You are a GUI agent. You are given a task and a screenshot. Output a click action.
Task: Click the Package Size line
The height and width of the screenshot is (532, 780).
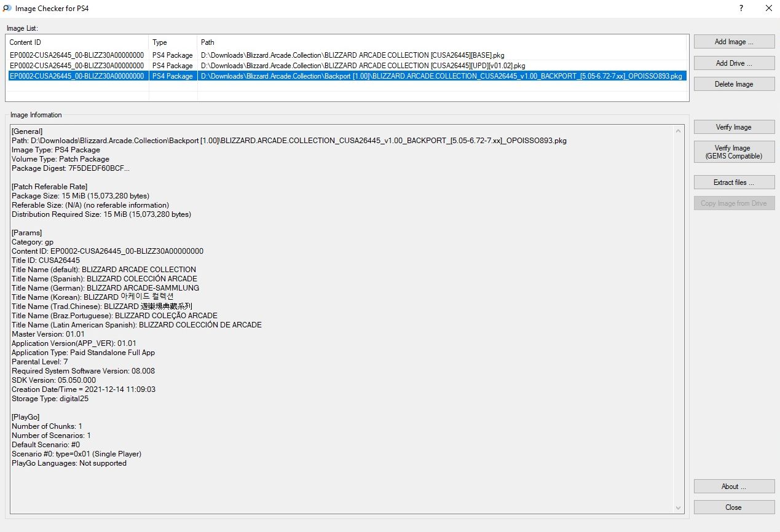[x=81, y=196]
